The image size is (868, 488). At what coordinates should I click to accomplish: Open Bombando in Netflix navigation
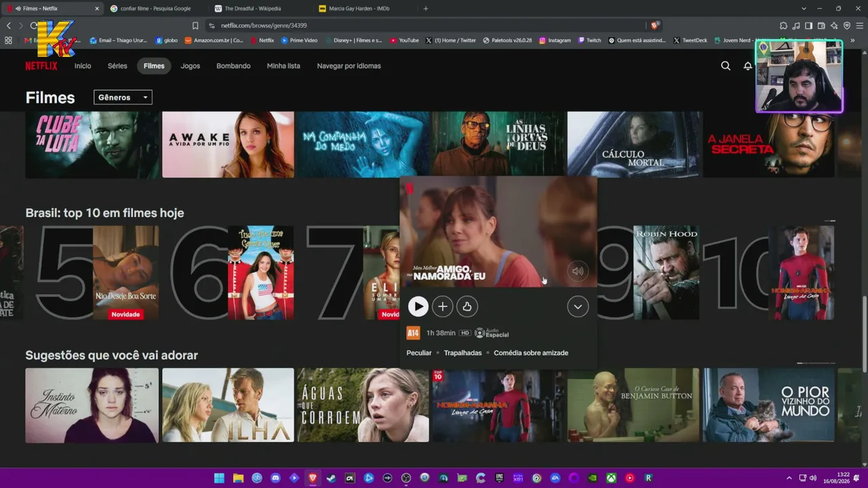click(x=233, y=66)
